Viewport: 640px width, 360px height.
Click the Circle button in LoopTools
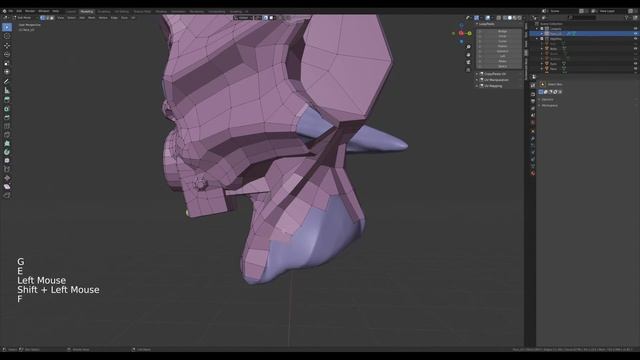tap(502, 36)
